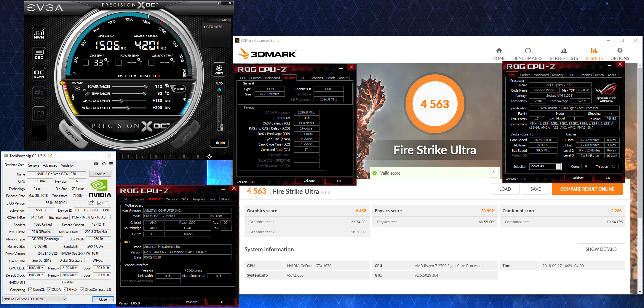Click SHOW DETAILS button in System information

(x=601, y=249)
